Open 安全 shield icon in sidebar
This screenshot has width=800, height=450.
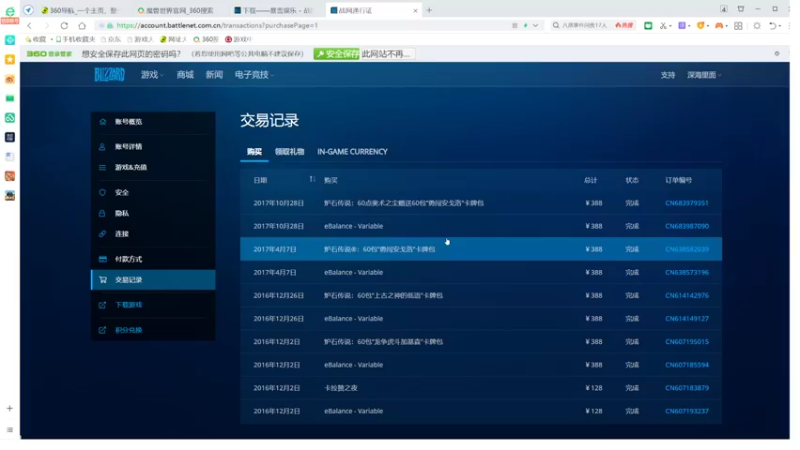(102, 192)
